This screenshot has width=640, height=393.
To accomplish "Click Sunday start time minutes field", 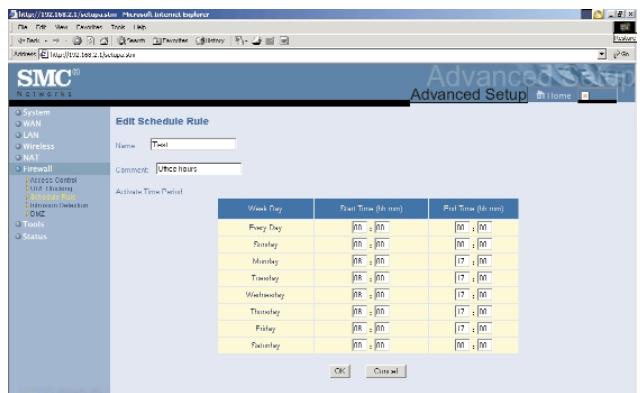I will tap(382, 244).
